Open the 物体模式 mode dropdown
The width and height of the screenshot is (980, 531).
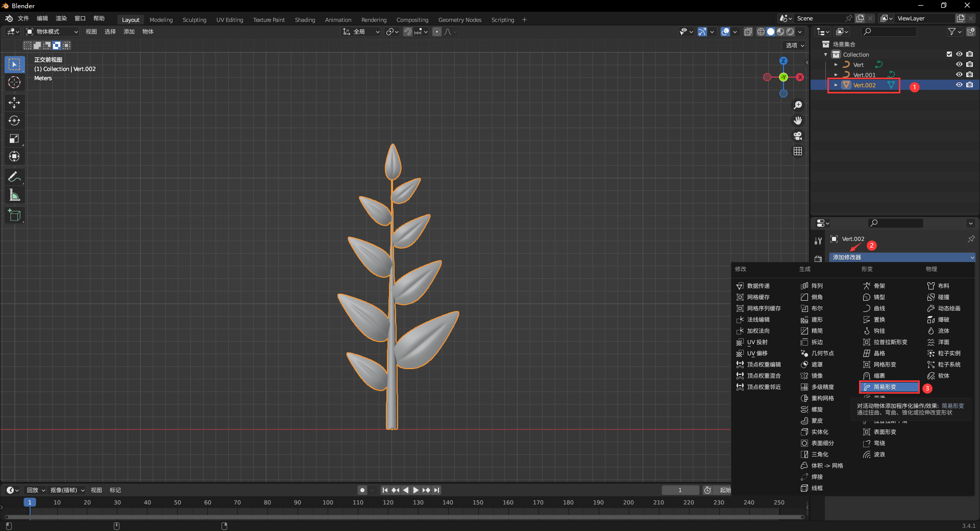[52, 32]
